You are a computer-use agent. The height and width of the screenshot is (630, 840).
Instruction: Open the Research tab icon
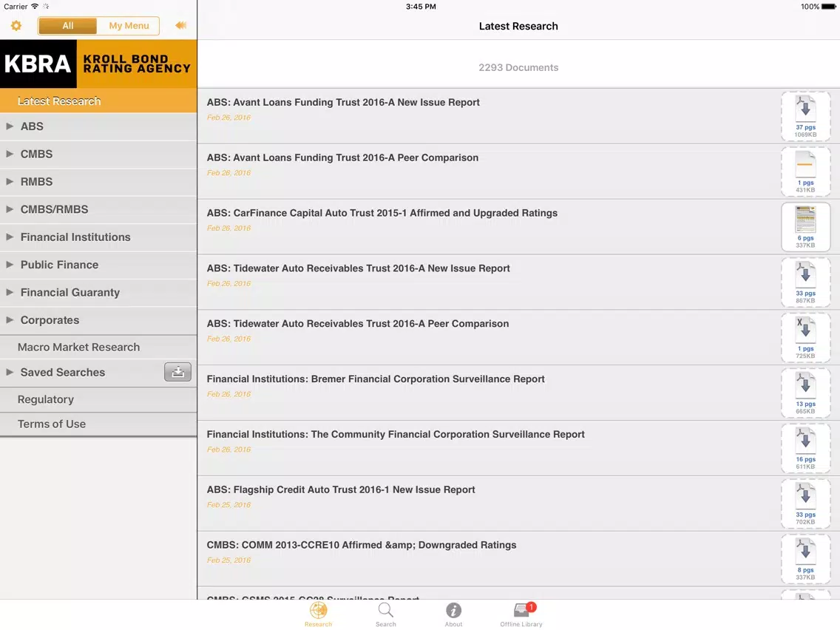coord(318,614)
